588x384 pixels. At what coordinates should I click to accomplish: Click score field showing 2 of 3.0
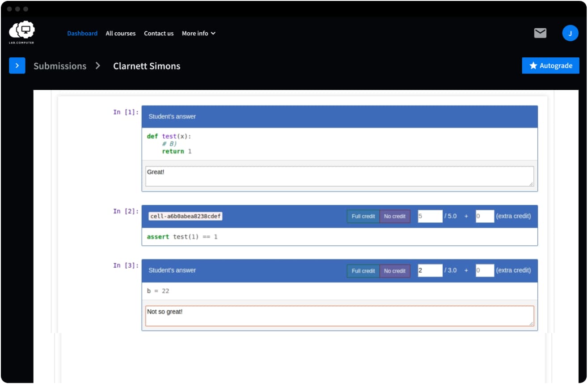click(430, 270)
